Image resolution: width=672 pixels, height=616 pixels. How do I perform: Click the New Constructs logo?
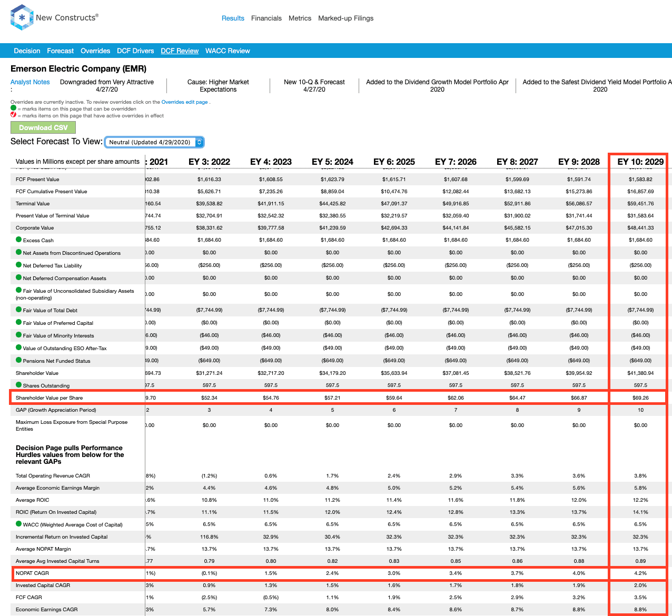[x=54, y=17]
